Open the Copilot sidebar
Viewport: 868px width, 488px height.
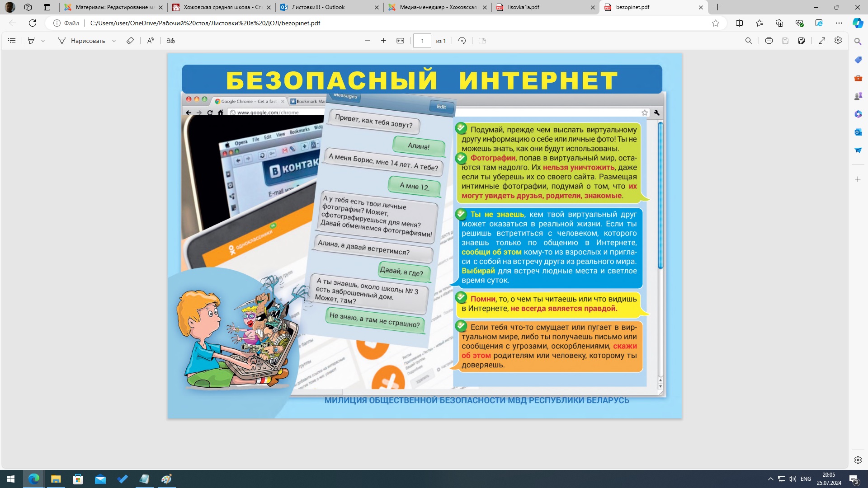[858, 23]
